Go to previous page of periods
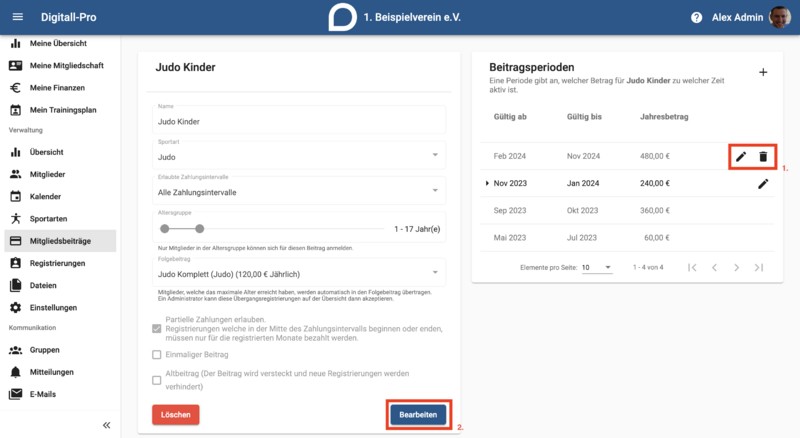Viewport: 800px width, 438px height. pos(714,267)
